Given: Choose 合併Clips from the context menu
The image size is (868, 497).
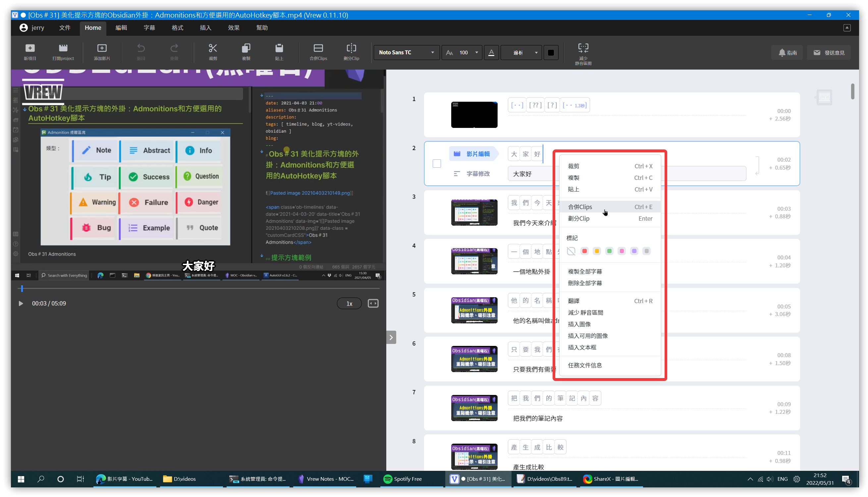Looking at the screenshot, I should (580, 207).
